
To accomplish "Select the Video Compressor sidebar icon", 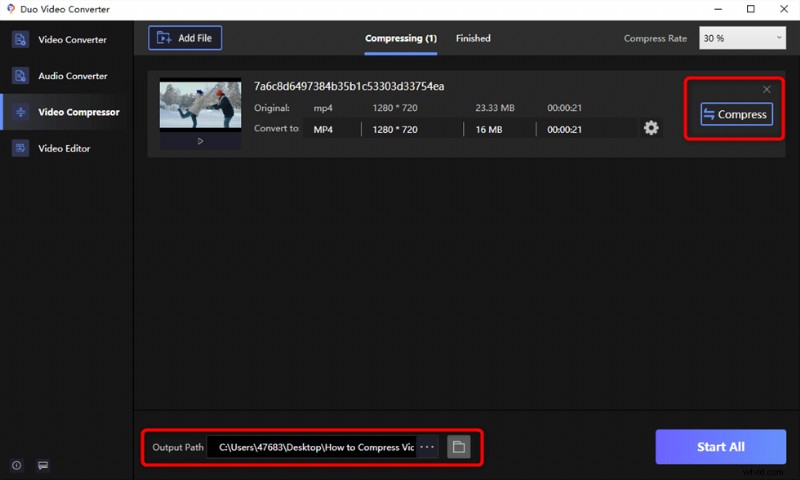I will tap(21, 112).
